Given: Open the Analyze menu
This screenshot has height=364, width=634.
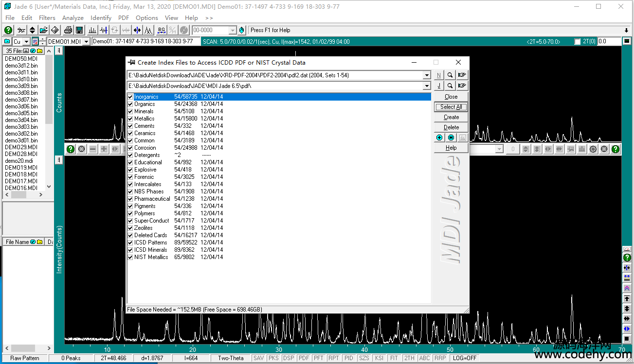Looking at the screenshot, I should click(73, 18).
